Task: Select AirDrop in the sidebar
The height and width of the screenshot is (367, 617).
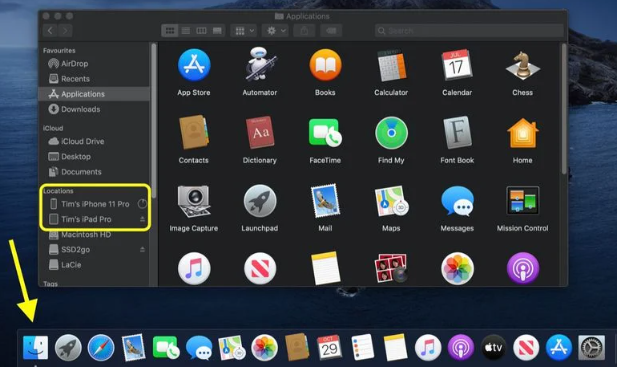Action: pos(94,63)
